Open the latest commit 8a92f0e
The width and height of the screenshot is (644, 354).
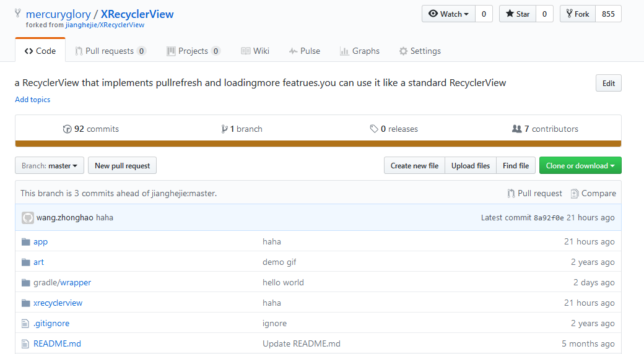(548, 218)
